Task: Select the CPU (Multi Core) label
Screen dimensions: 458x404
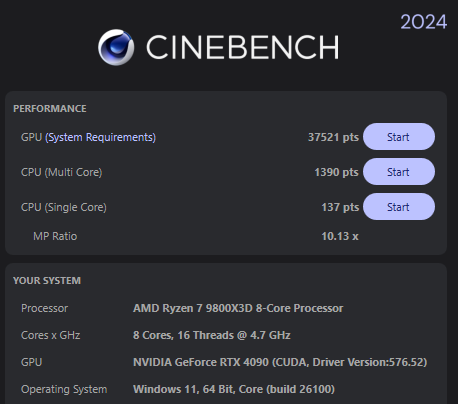Action: point(62,172)
